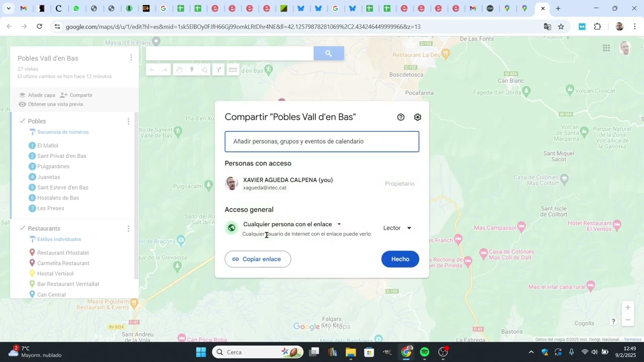Open help in the share dialog

coord(400,117)
